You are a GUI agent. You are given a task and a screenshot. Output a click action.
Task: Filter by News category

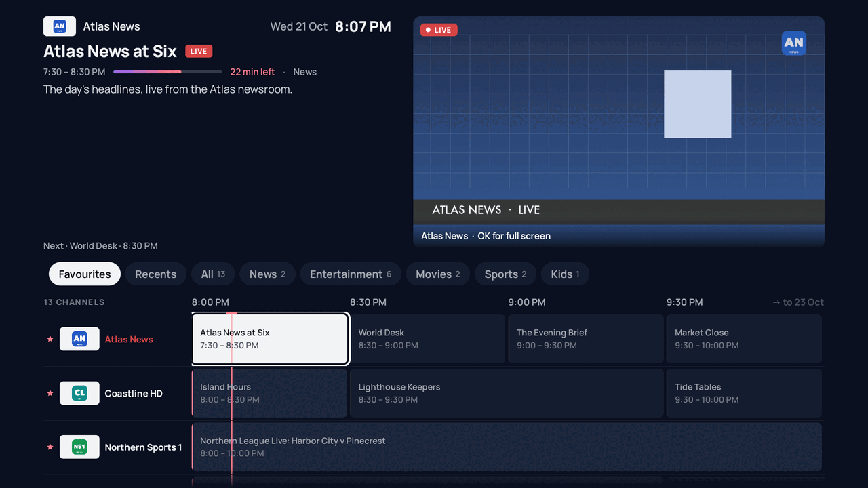(267, 274)
